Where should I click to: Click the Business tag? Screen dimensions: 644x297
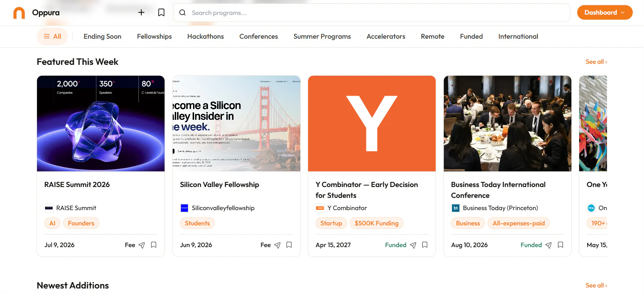pos(468,223)
